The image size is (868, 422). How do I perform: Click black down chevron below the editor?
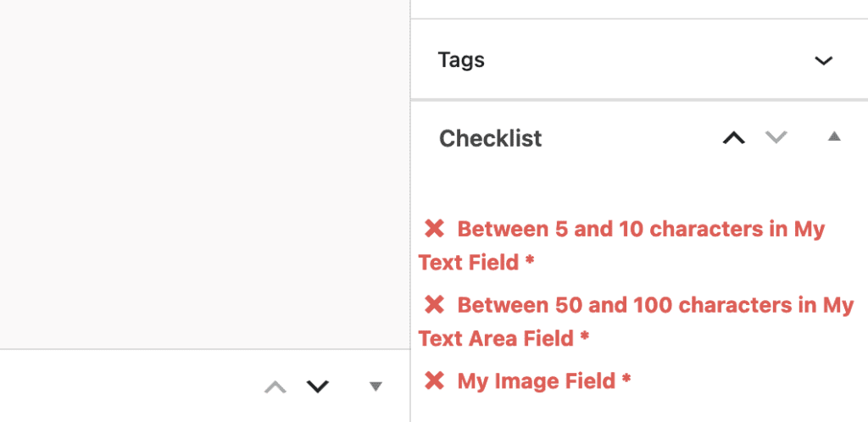coord(317,387)
